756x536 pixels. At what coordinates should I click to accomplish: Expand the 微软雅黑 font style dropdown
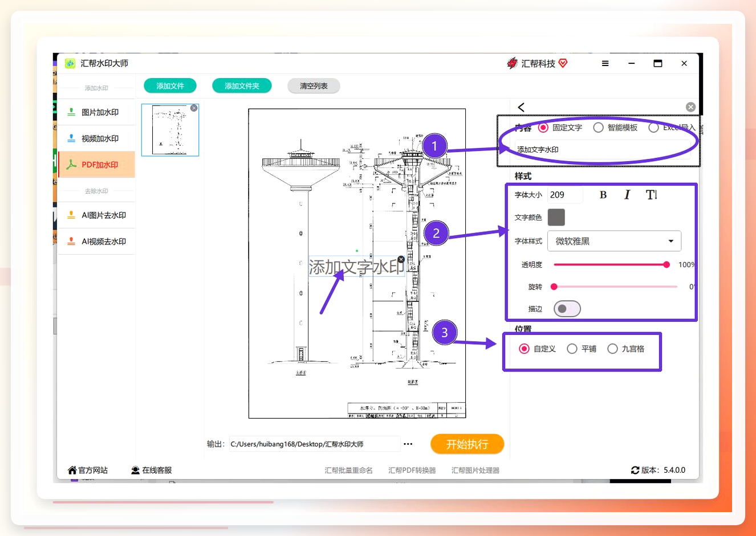pos(614,241)
